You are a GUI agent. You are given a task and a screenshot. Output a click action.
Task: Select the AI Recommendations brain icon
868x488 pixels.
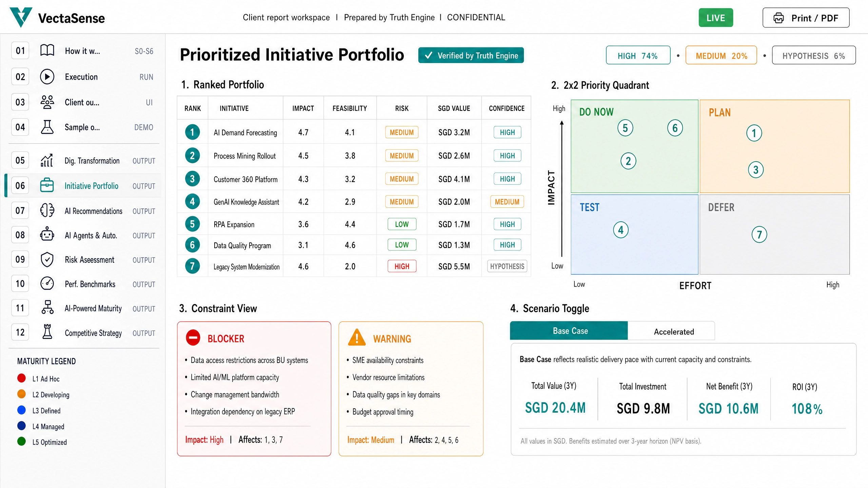(47, 210)
